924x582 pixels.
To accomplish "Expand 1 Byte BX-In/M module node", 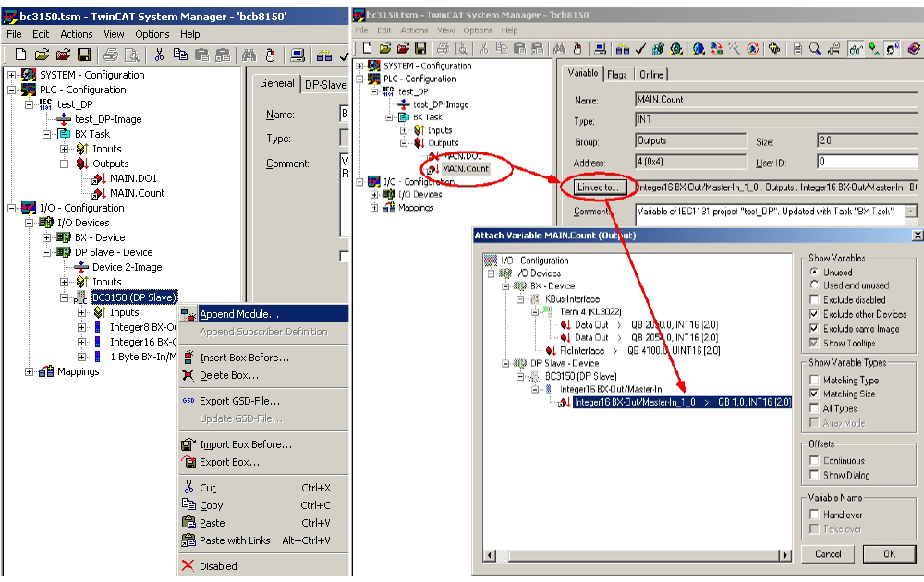I will pyautogui.click(x=82, y=357).
